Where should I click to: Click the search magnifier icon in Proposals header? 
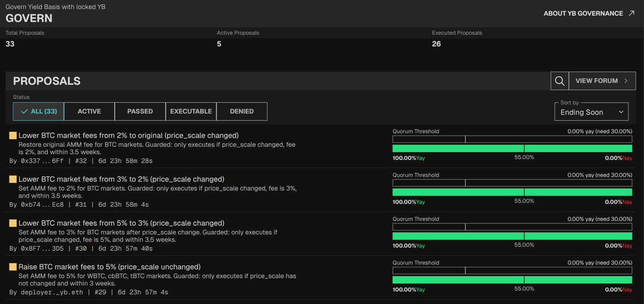559,81
